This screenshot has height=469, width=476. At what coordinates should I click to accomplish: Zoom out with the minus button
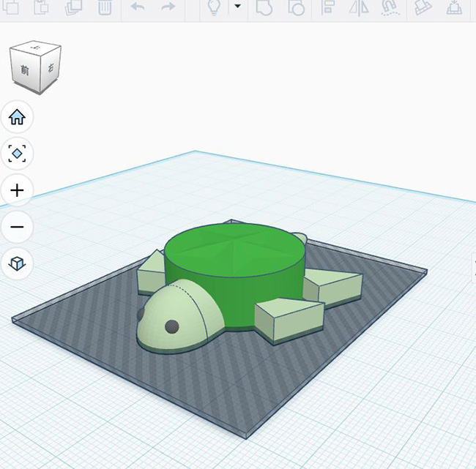17,227
